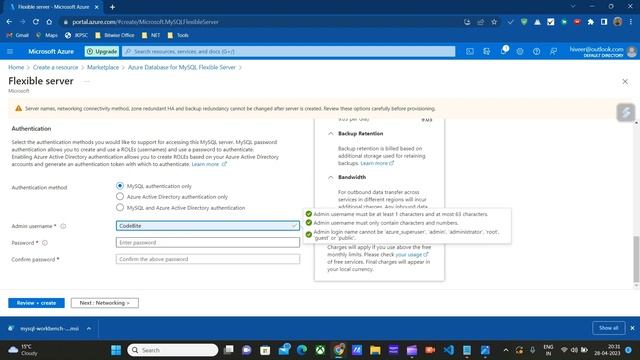The width and height of the screenshot is (640, 360).
Task: Close the Flexible server blade
Action: [x=625, y=82]
